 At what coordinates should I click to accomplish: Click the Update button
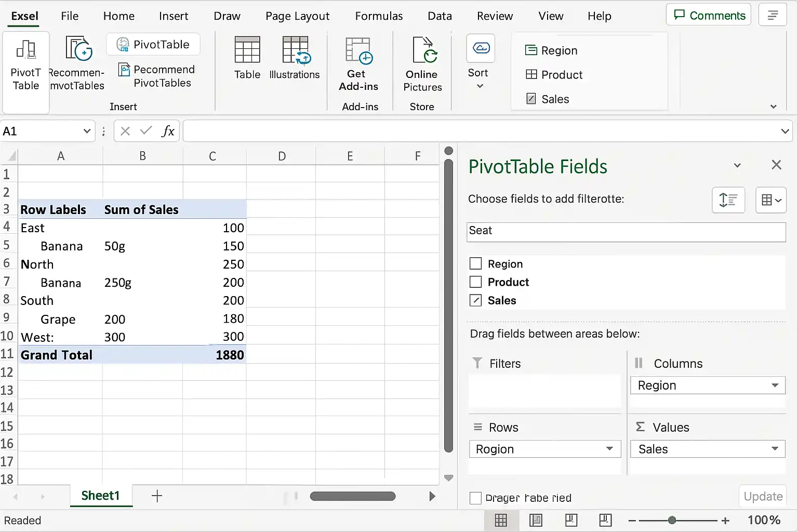pos(763,496)
